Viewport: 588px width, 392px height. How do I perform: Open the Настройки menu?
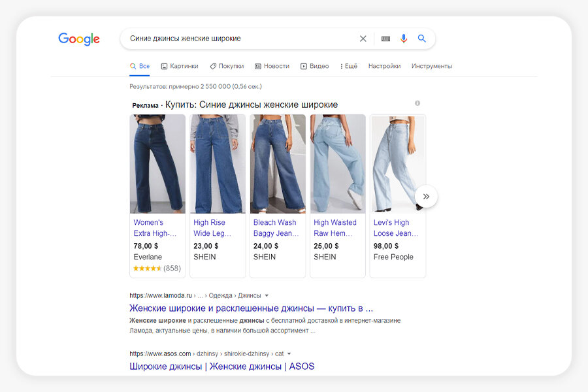click(384, 66)
